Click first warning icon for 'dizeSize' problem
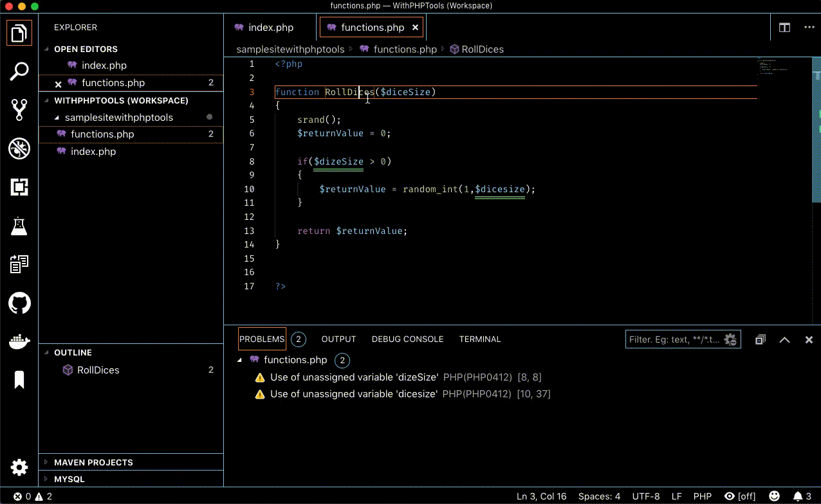The image size is (821, 504). (x=260, y=377)
